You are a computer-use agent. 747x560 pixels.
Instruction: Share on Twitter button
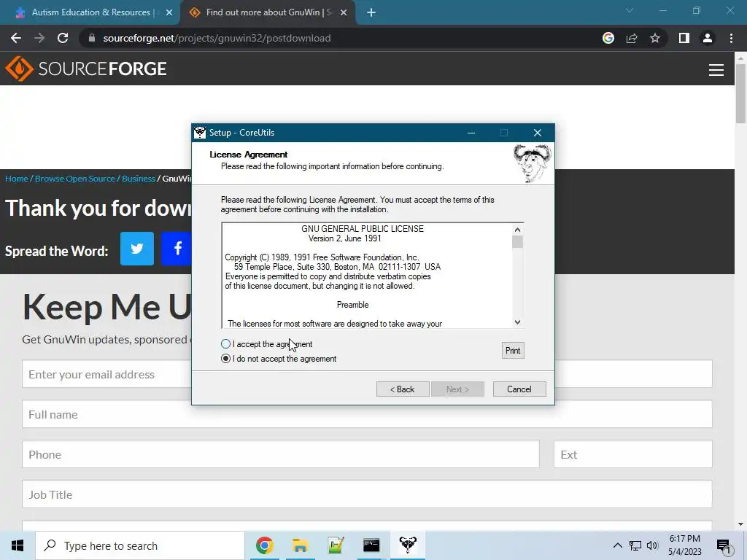137,249
